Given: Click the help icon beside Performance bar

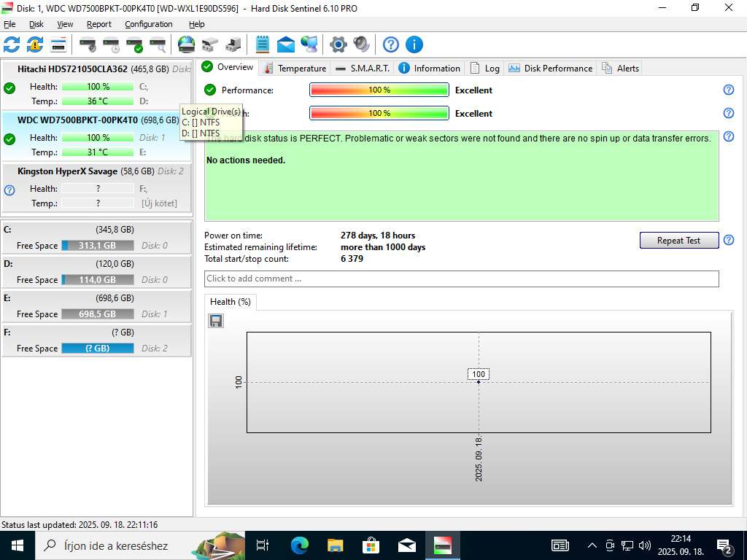Looking at the screenshot, I should point(729,90).
